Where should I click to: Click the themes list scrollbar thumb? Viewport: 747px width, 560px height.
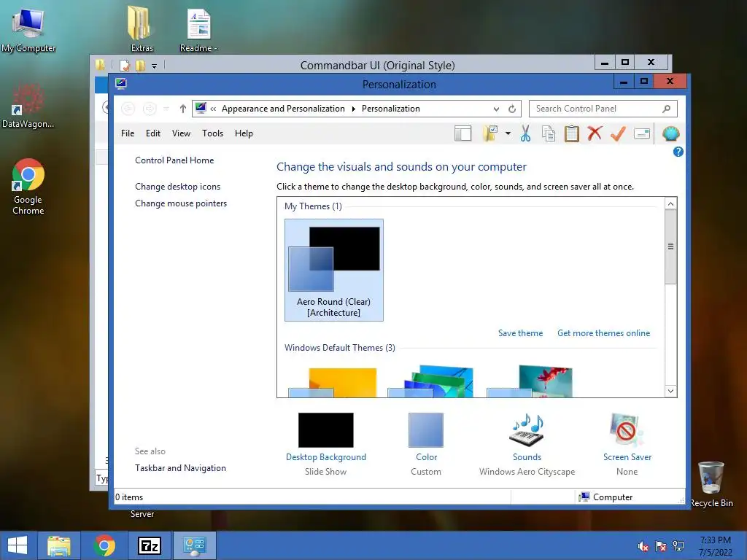pos(671,246)
